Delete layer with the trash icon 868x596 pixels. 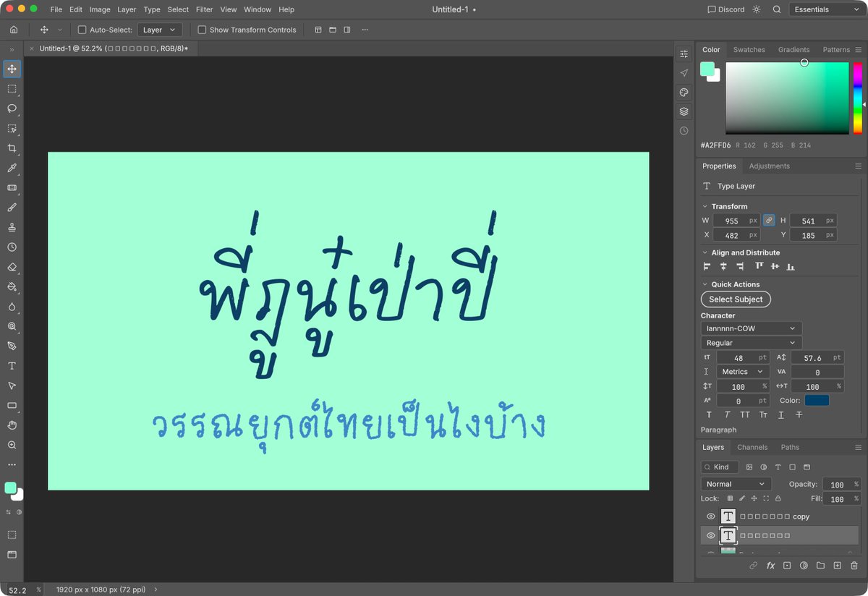point(854,566)
